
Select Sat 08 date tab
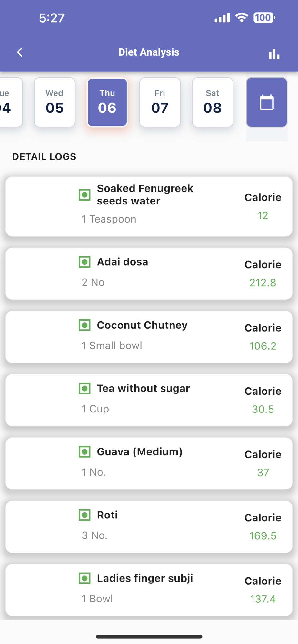pos(213,102)
